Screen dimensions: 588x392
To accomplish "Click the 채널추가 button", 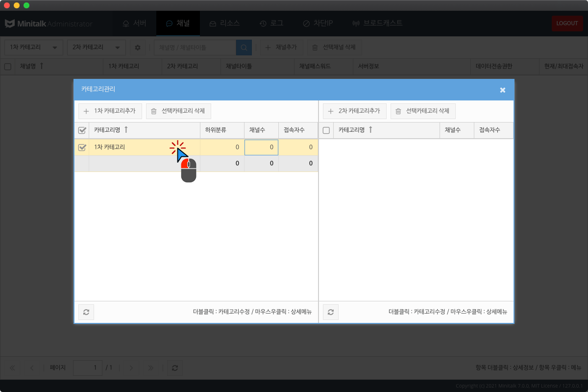I will [282, 48].
